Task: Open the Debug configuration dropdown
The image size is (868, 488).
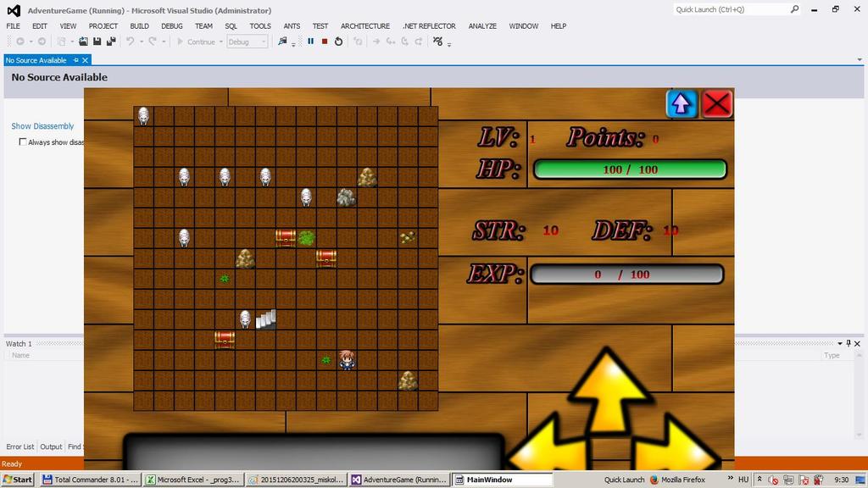Action: click(248, 42)
